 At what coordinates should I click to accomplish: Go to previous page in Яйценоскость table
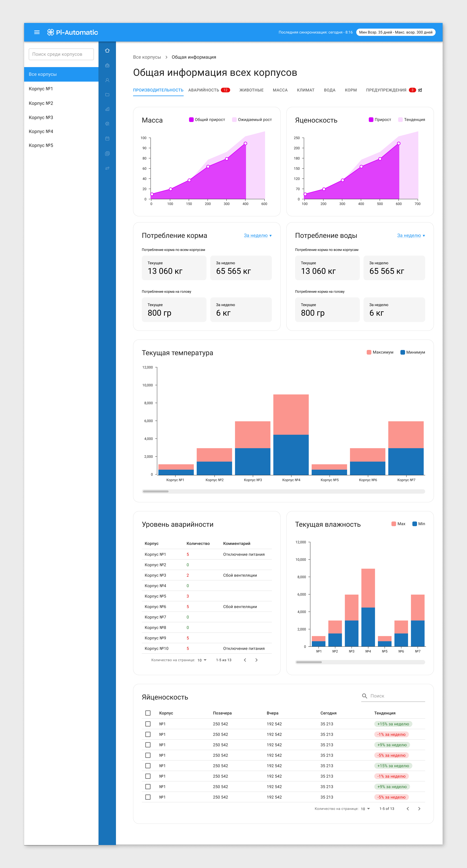tap(408, 809)
